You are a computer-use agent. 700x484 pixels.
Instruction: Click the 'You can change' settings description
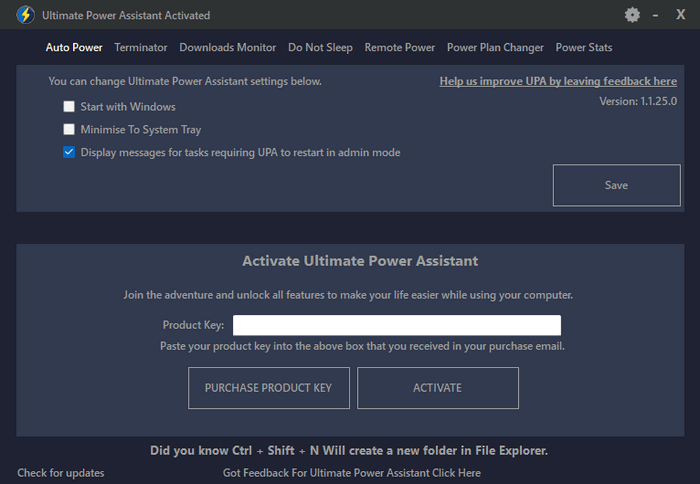pyautogui.click(x=185, y=81)
